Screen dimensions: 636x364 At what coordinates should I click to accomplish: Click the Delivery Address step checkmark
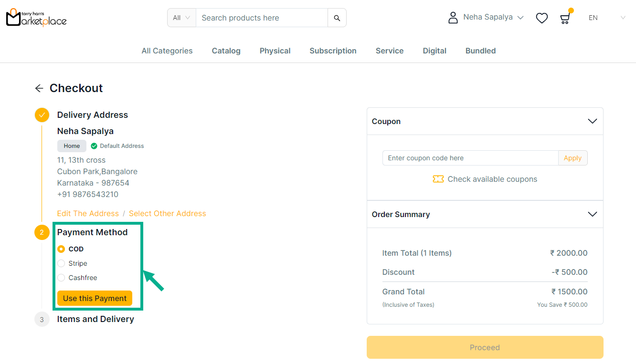point(42,115)
